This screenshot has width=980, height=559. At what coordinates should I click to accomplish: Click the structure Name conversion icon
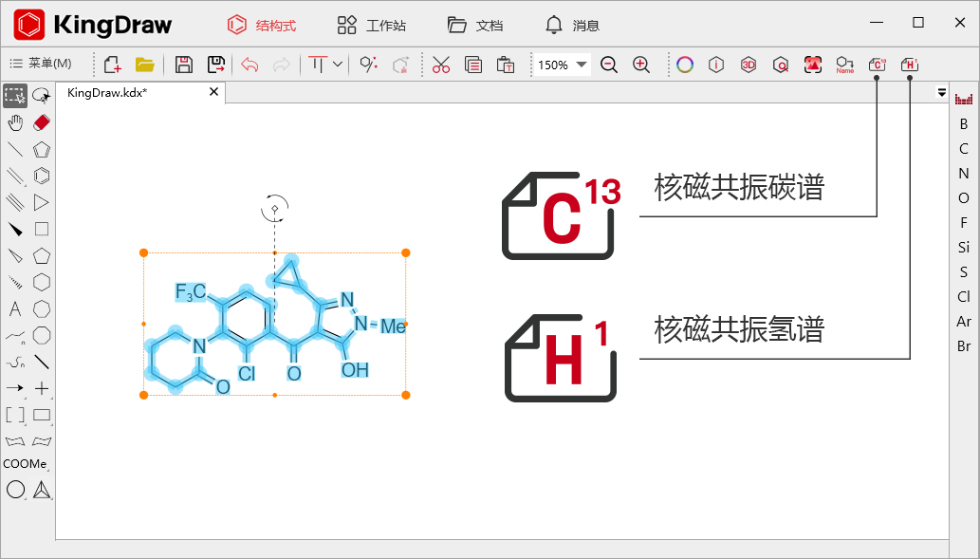tap(845, 65)
